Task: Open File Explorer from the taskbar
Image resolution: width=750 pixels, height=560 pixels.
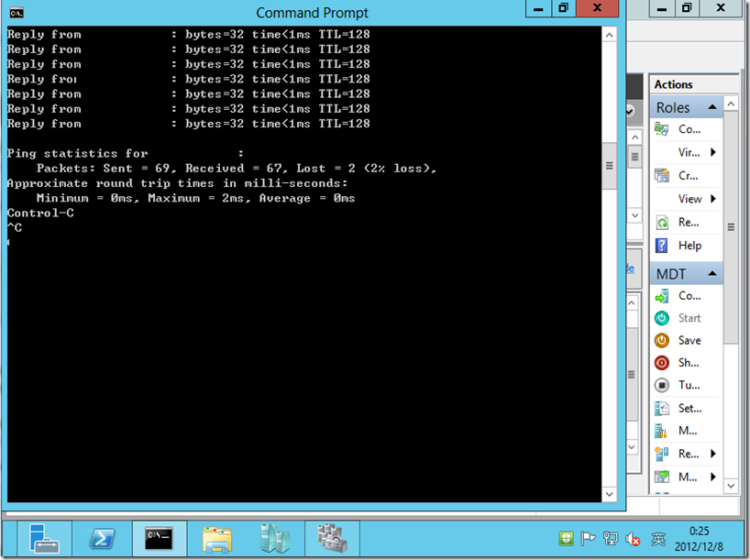Action: (217, 539)
